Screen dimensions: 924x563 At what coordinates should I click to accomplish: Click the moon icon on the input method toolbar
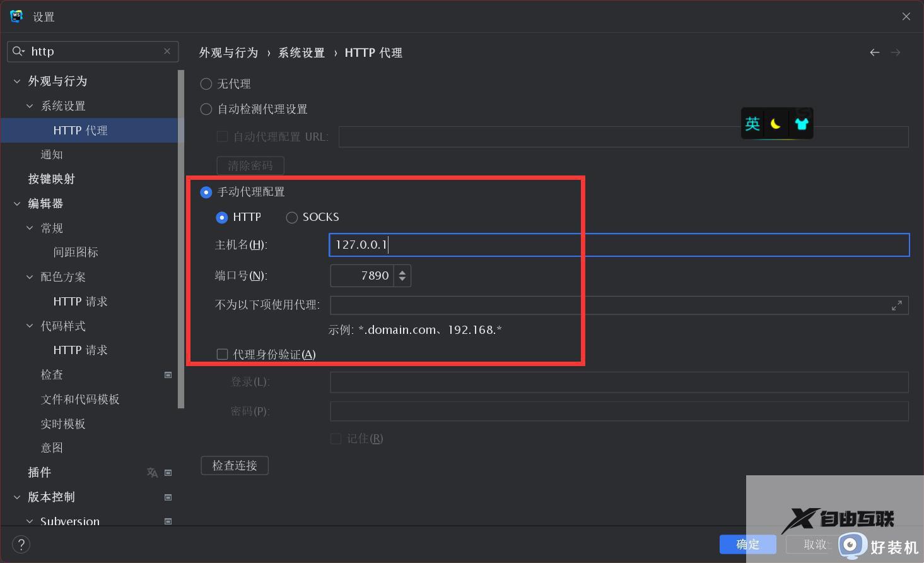coord(776,124)
